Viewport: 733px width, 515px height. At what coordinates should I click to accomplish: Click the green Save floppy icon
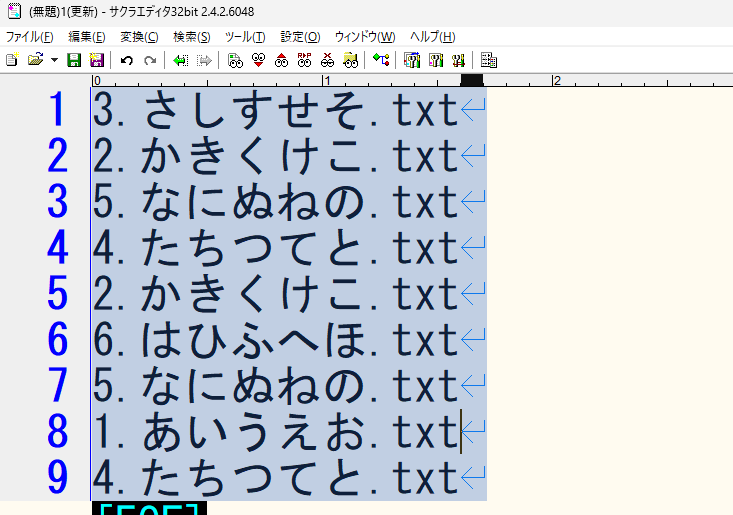click(x=74, y=60)
